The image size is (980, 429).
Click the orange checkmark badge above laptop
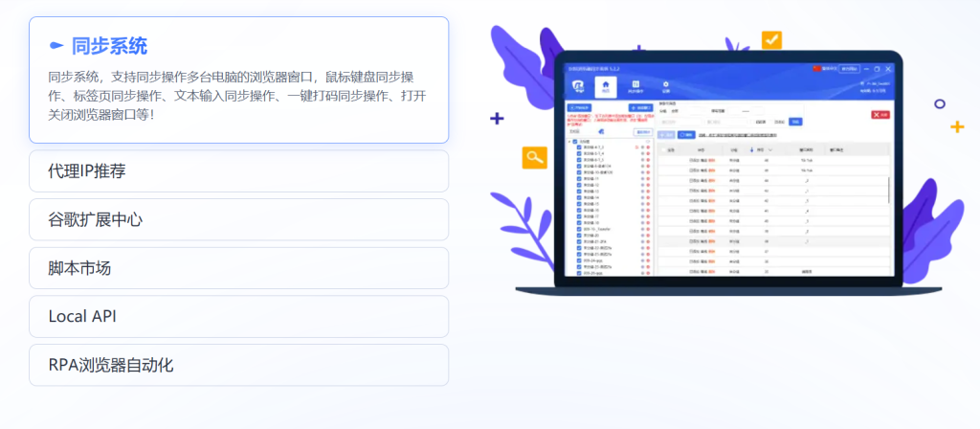click(772, 40)
